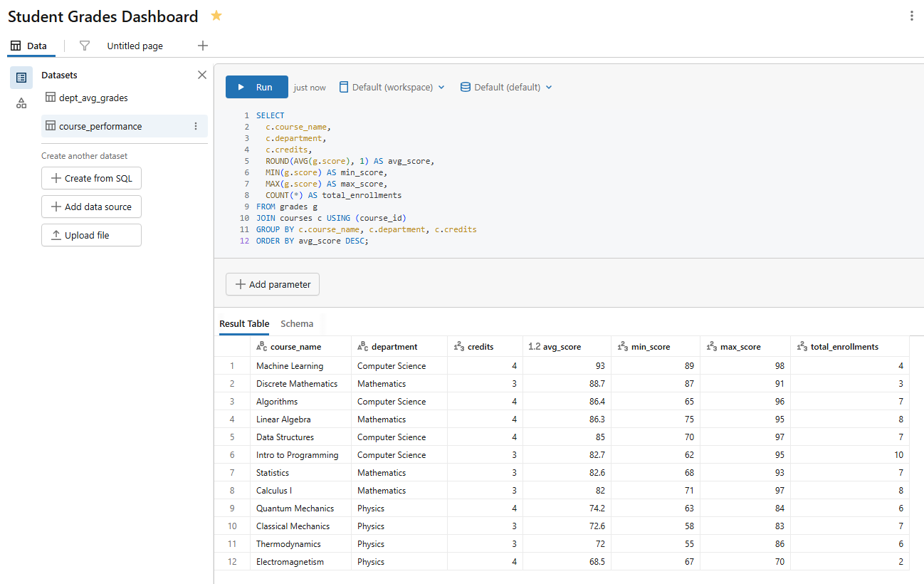Click the Datasets panel heading
Image resolution: width=924 pixels, height=584 pixels.
pyautogui.click(x=60, y=75)
